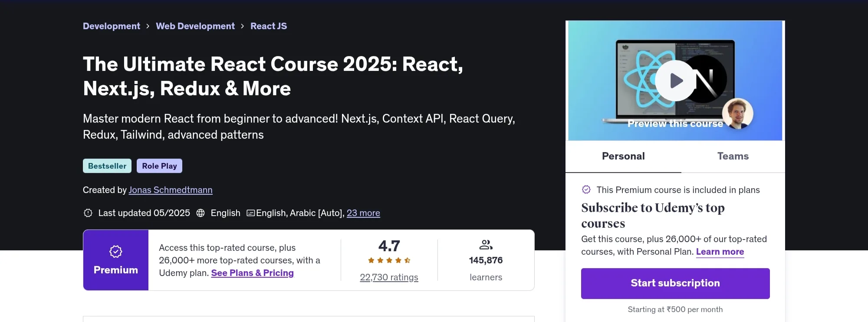868x322 pixels.
Task: Click the globe language icon
Action: 201,213
